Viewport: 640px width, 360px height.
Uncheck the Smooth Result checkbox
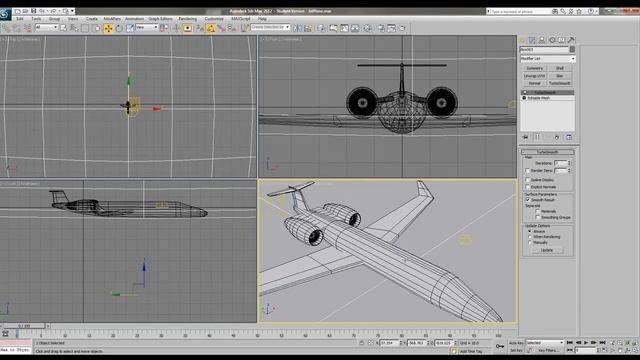click(527, 200)
